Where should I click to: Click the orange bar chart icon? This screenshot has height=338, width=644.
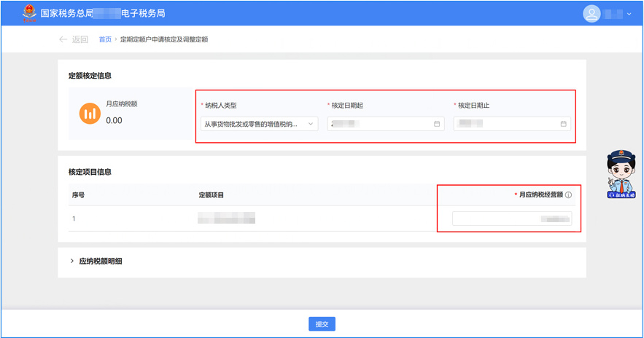pos(90,114)
